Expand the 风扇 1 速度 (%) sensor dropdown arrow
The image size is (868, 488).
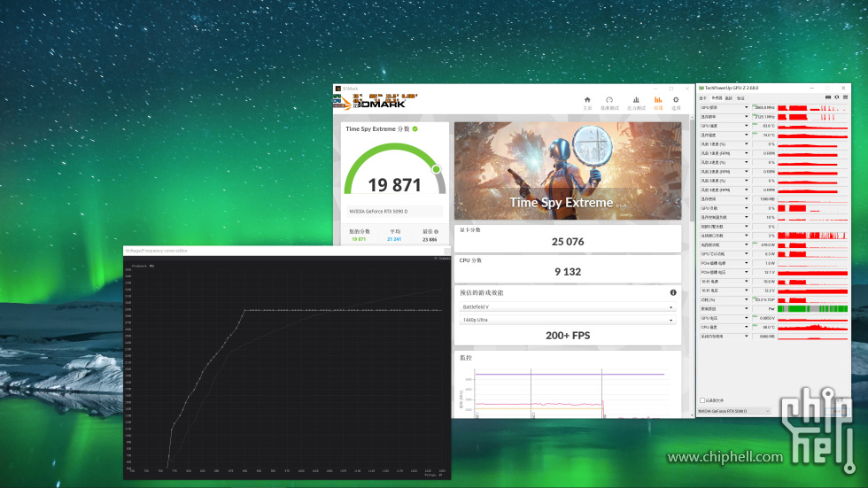click(x=746, y=143)
